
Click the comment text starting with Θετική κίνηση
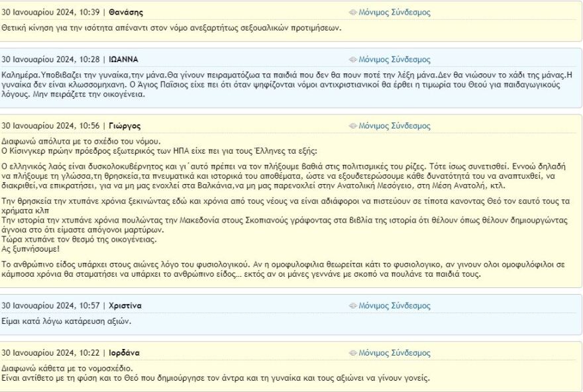pos(171,28)
